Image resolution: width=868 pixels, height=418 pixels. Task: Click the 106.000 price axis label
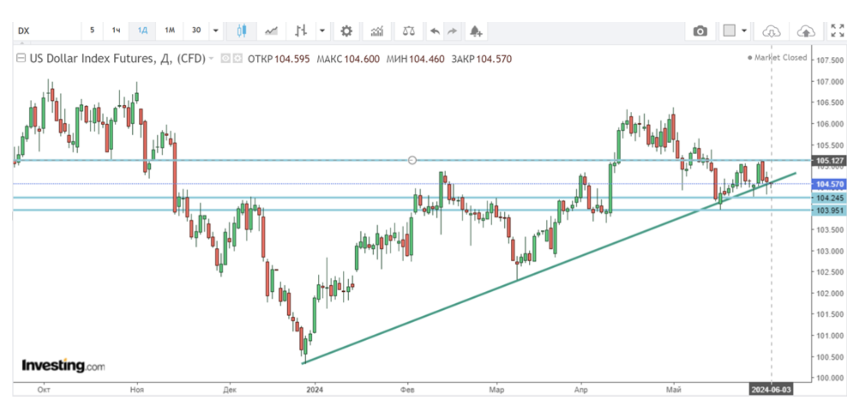(x=830, y=124)
